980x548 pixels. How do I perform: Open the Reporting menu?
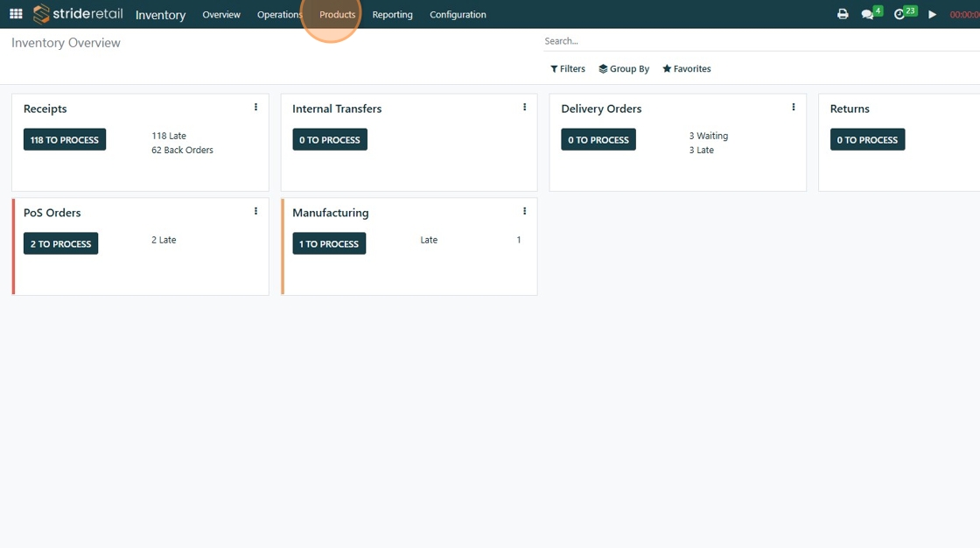(393, 14)
